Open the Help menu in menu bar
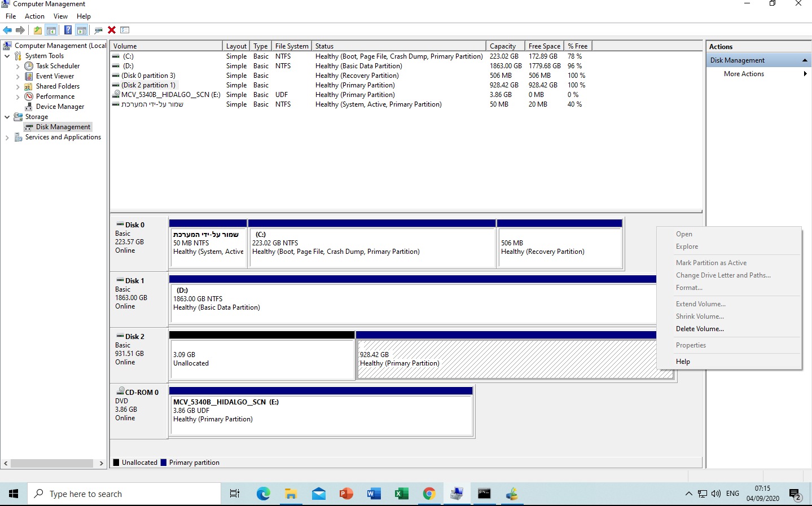The height and width of the screenshot is (506, 812). 84,16
